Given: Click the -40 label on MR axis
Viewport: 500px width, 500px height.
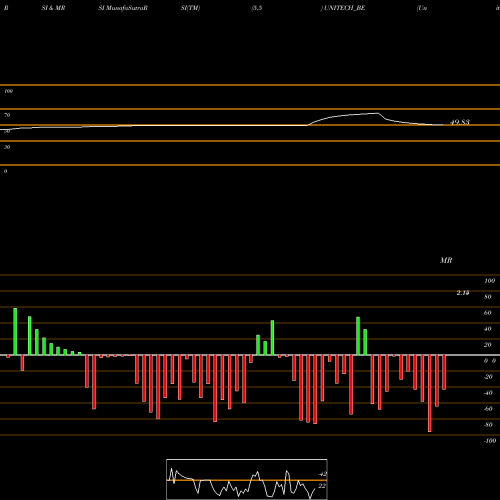Looking at the screenshot, I should click(x=488, y=393).
